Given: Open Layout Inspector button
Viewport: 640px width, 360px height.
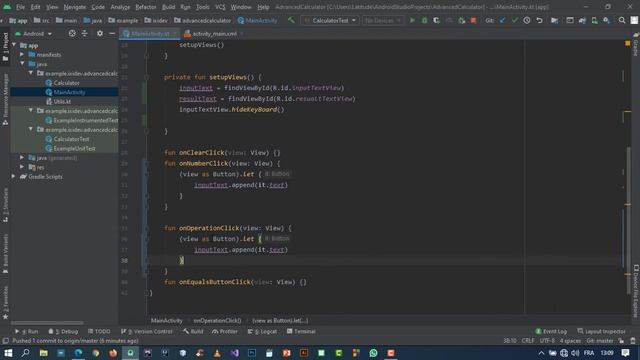Looking at the screenshot, I should [602, 331].
